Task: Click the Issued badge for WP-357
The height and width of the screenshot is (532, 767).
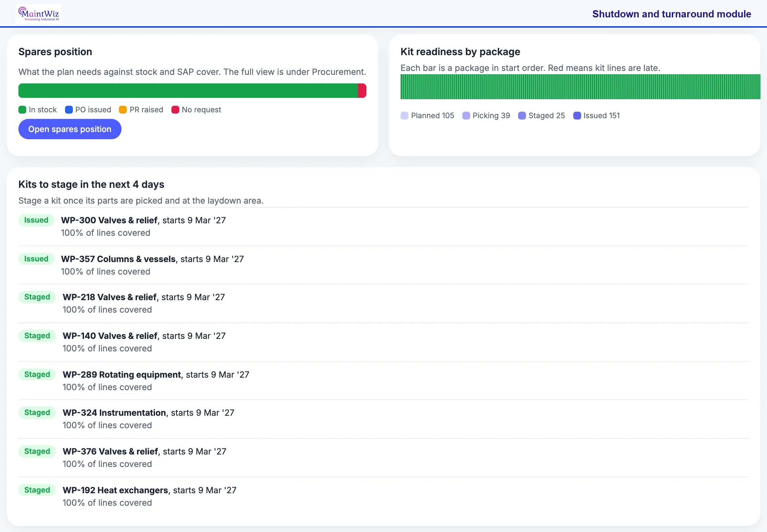Action: click(x=36, y=259)
